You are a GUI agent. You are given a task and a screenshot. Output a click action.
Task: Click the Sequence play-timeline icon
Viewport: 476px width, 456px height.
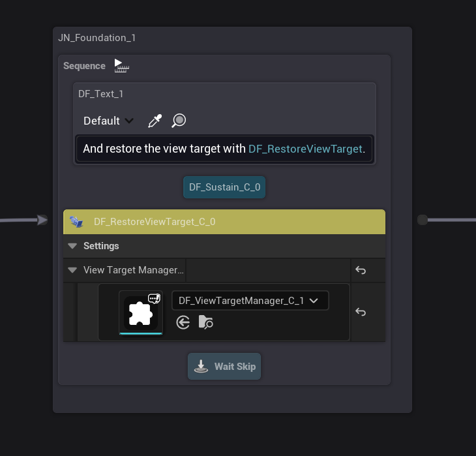pos(122,65)
